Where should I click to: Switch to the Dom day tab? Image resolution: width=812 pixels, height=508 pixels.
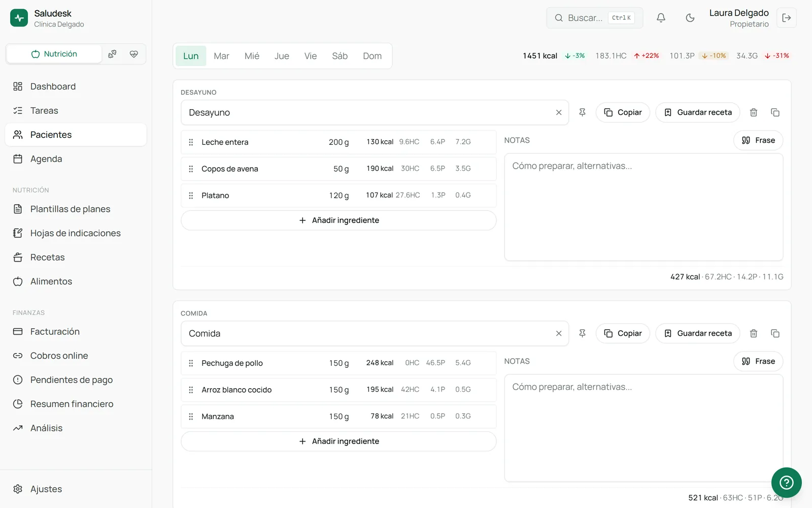coord(372,56)
